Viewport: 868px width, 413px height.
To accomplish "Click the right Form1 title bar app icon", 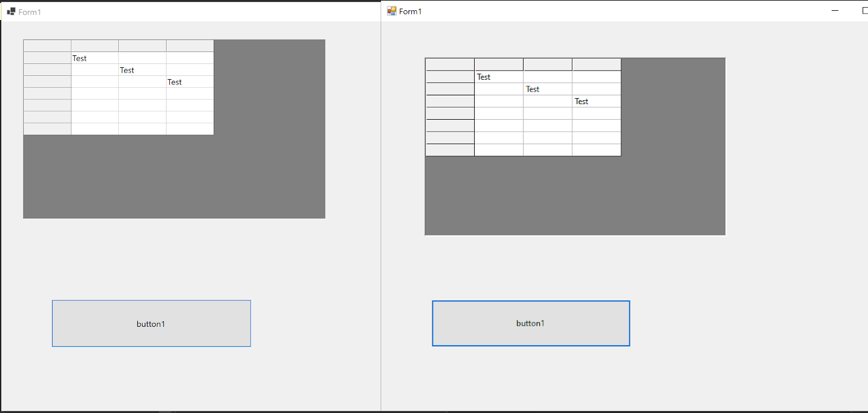I will coord(392,11).
